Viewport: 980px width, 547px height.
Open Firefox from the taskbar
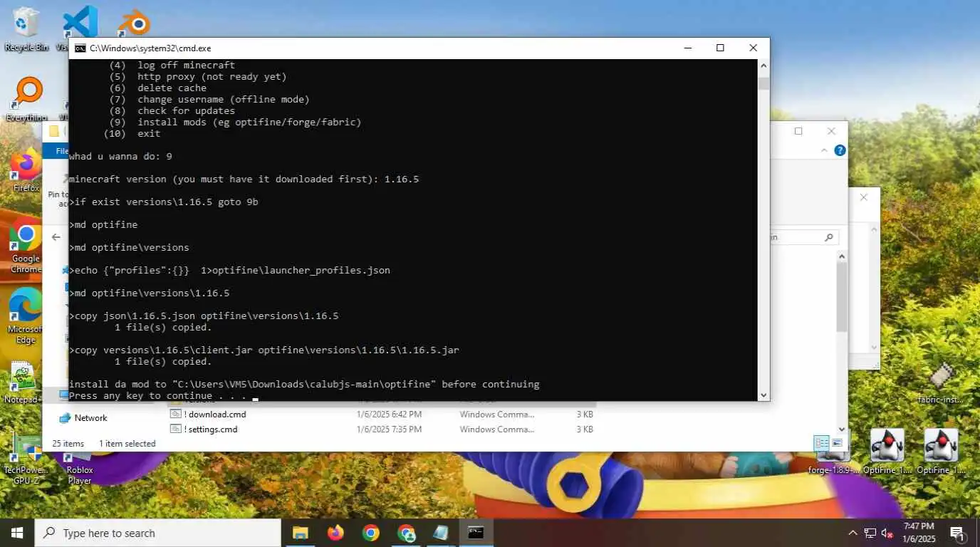pyautogui.click(x=335, y=533)
